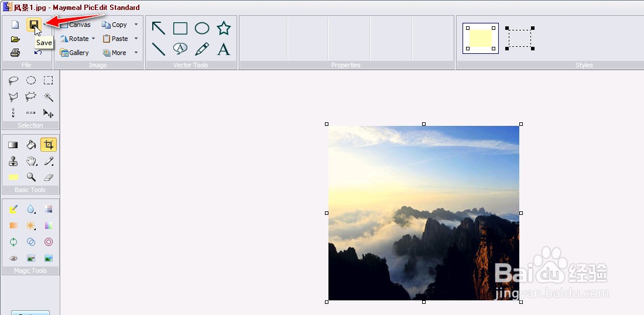Select the Gradient fill basic tool

tap(13, 145)
